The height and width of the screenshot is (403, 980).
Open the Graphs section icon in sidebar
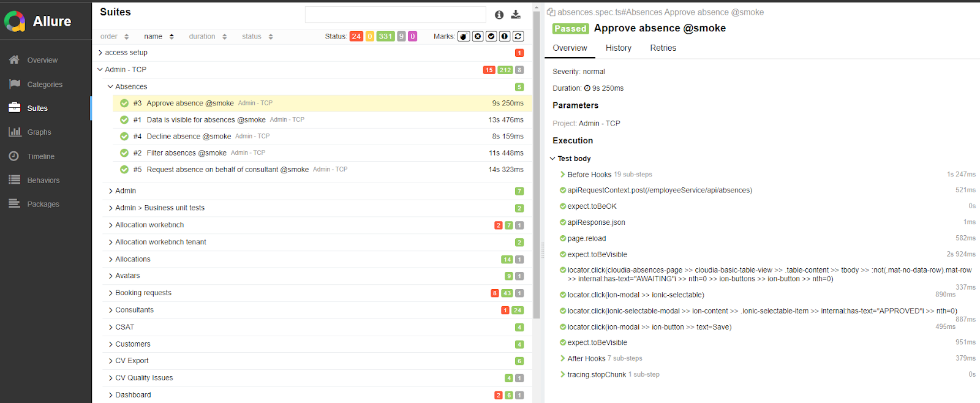click(15, 132)
